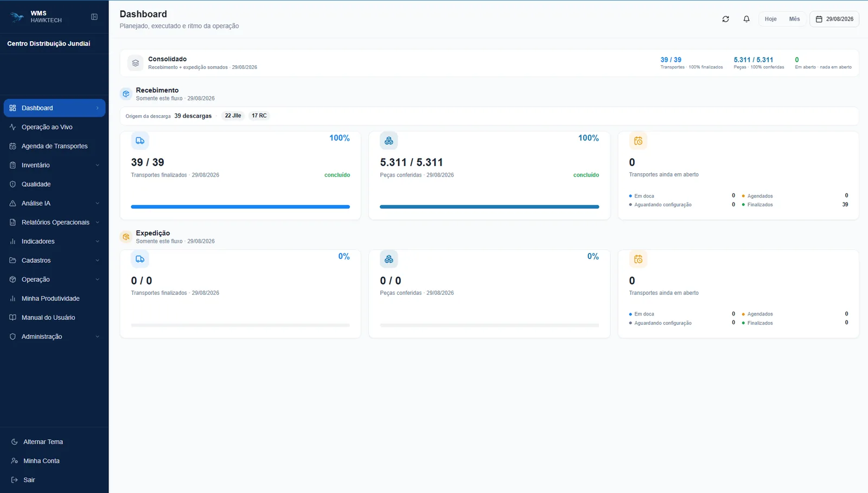Expand the Relatórios Operacionais chevron
This screenshot has height=493, width=868.
98,222
